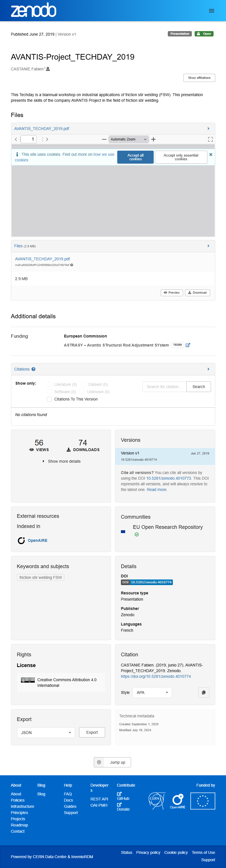Click the CERN logo in footer
Screen dimensions: 226x868
coord(157,801)
